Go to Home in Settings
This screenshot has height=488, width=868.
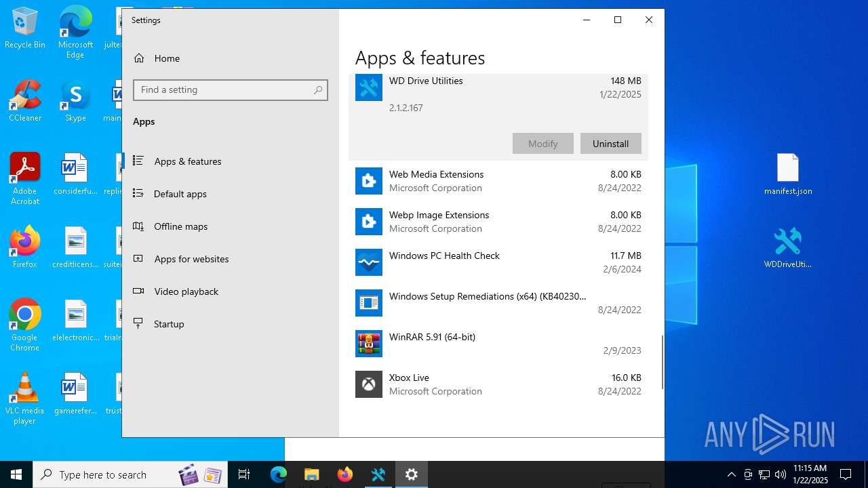click(x=231, y=58)
